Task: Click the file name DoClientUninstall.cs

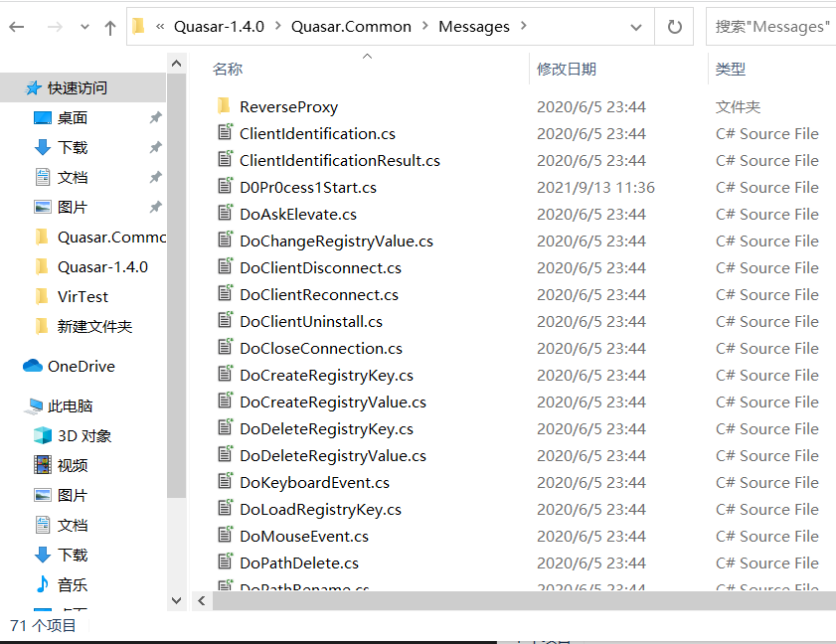Action: pyautogui.click(x=311, y=321)
